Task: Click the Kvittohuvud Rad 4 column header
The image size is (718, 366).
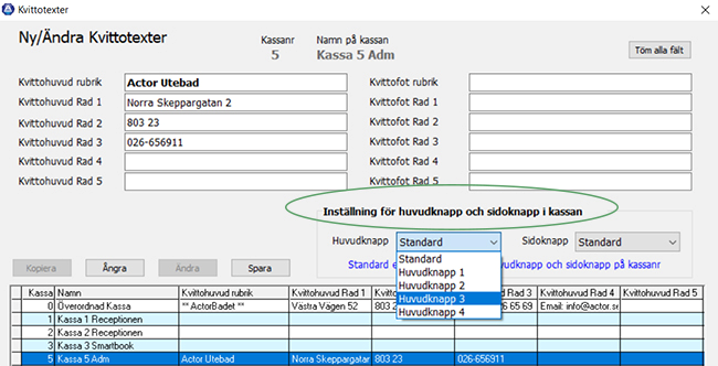Action: pyautogui.click(x=579, y=293)
